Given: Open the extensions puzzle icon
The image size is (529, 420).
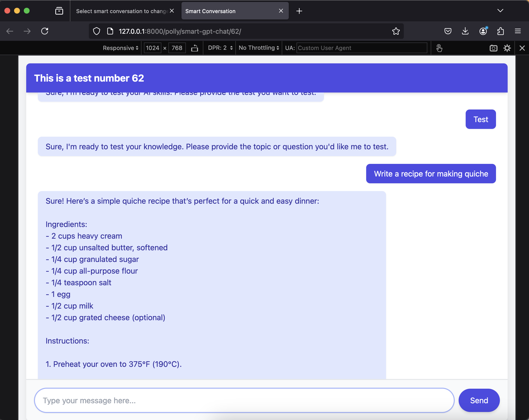Looking at the screenshot, I should [501, 31].
